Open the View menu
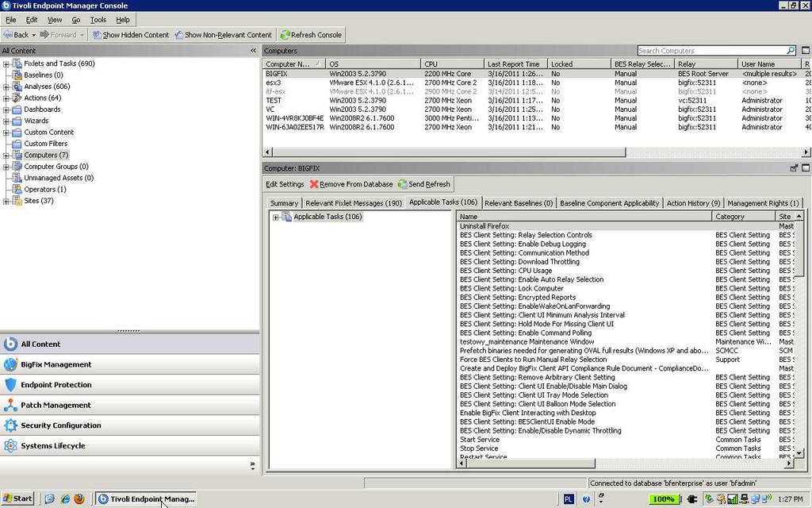Viewport: 812px width, 508px height. [x=55, y=20]
